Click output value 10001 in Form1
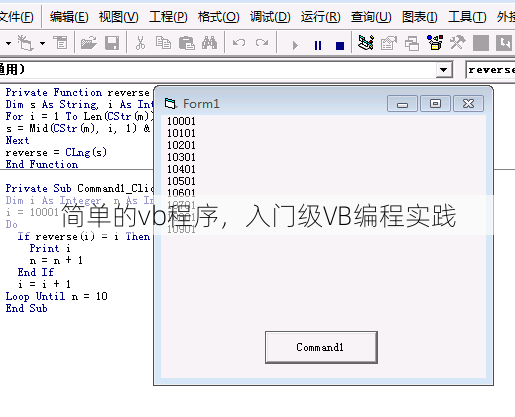 coord(181,121)
